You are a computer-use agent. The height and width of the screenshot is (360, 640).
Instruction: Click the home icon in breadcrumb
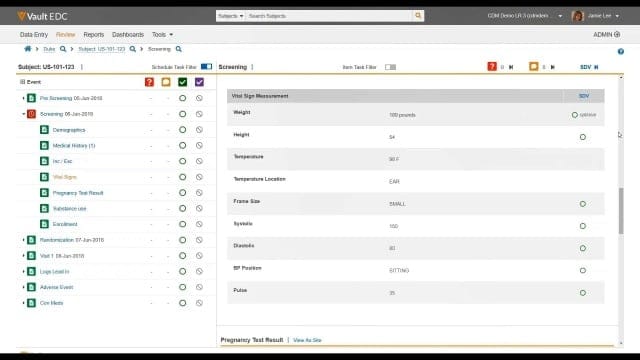[x=28, y=49]
